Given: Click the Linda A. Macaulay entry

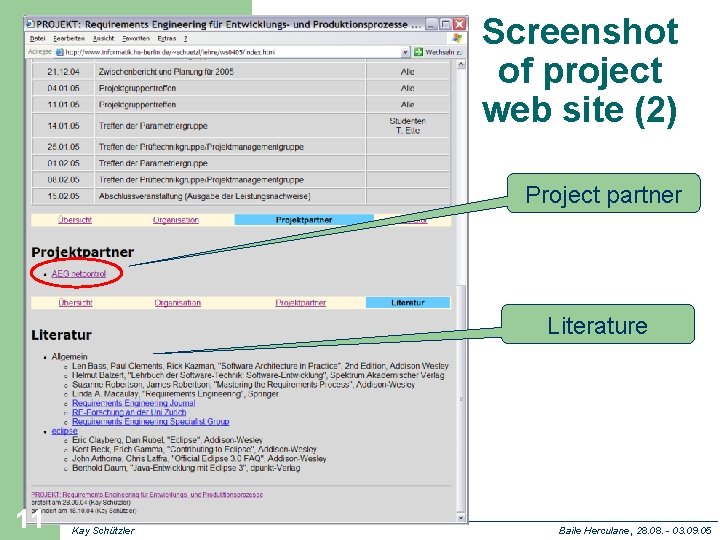Looking at the screenshot, I should coord(175,394).
